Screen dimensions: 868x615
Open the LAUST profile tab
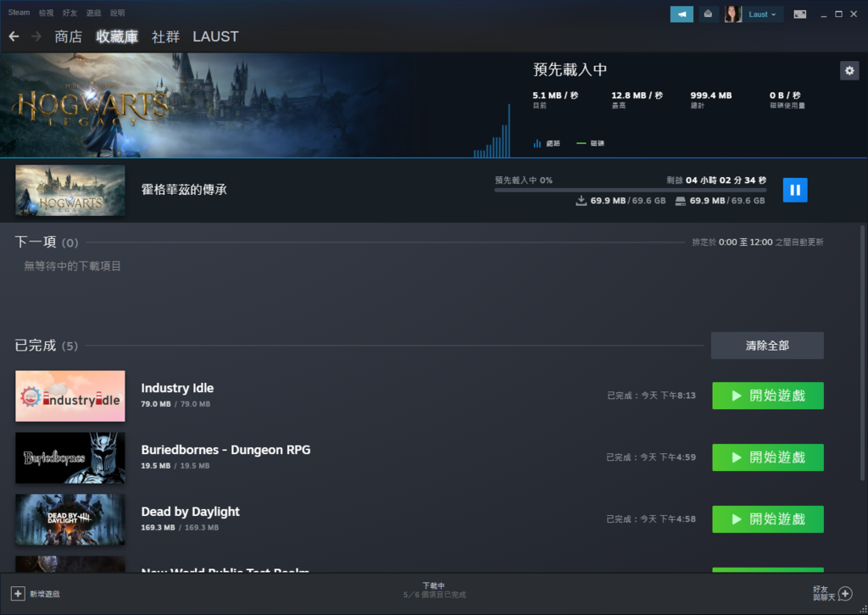tap(215, 36)
